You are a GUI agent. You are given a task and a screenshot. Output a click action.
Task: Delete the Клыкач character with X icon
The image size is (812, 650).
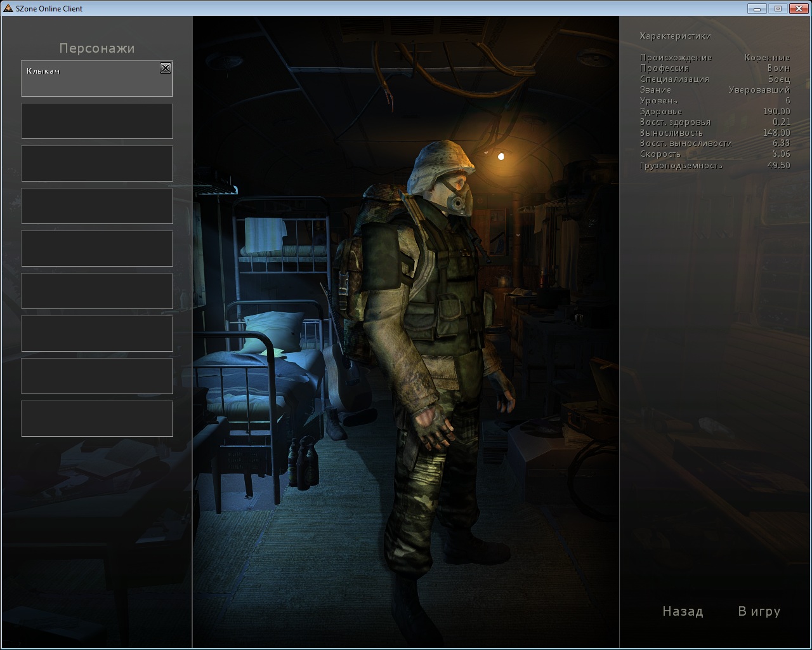[x=166, y=68]
